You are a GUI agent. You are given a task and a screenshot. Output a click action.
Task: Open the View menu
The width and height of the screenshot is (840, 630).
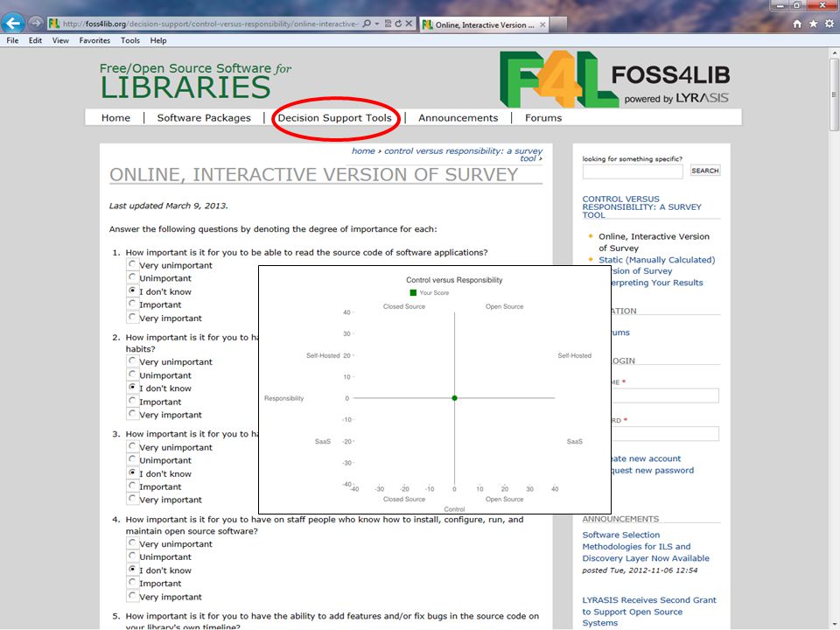[60, 40]
